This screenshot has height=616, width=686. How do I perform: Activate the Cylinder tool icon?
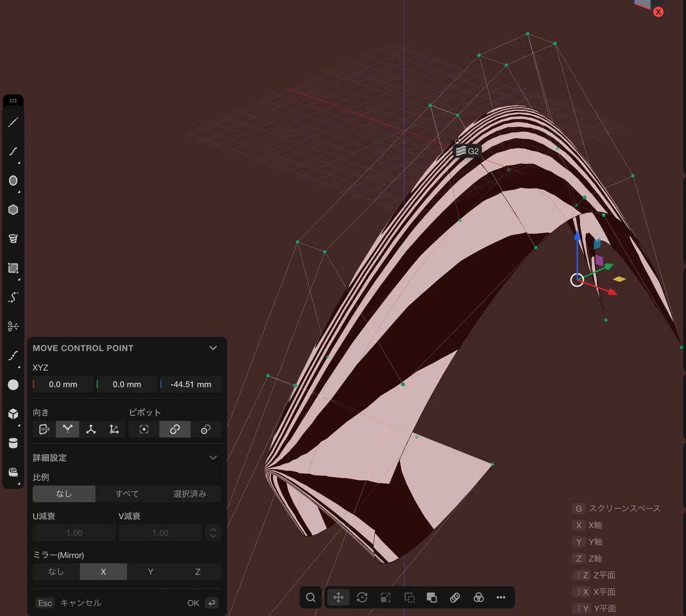[13, 443]
